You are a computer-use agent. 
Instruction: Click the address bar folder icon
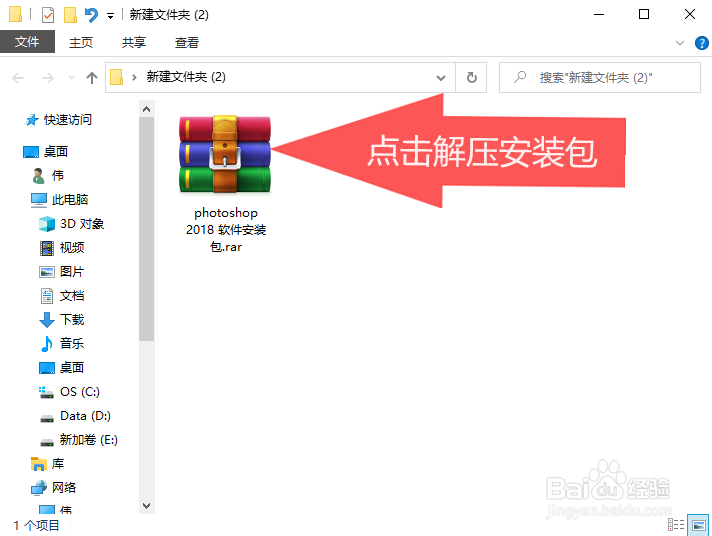(x=117, y=77)
